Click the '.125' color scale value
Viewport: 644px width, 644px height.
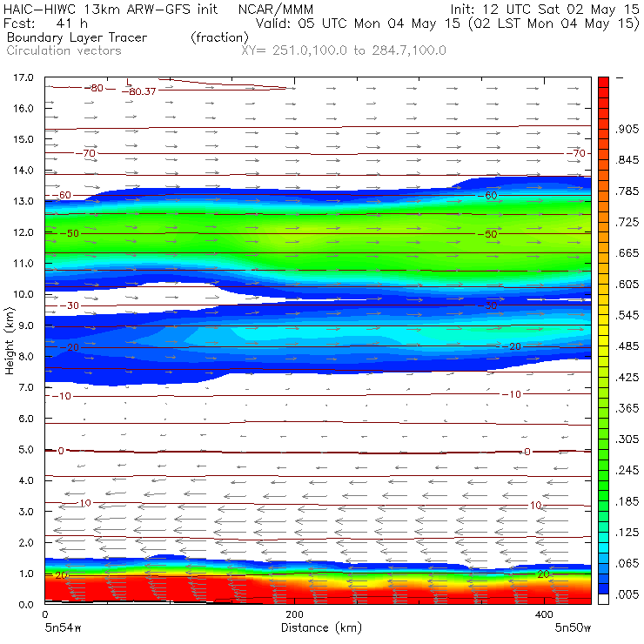627,532
